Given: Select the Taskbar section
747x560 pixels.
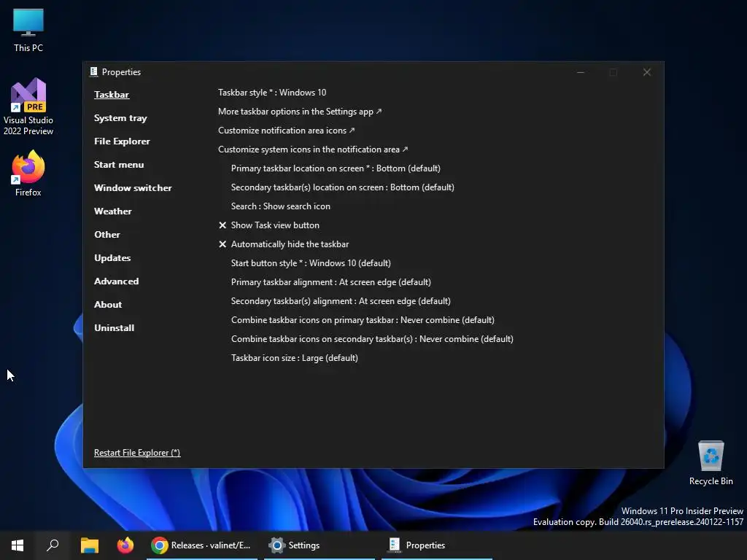Looking at the screenshot, I should click(112, 95).
